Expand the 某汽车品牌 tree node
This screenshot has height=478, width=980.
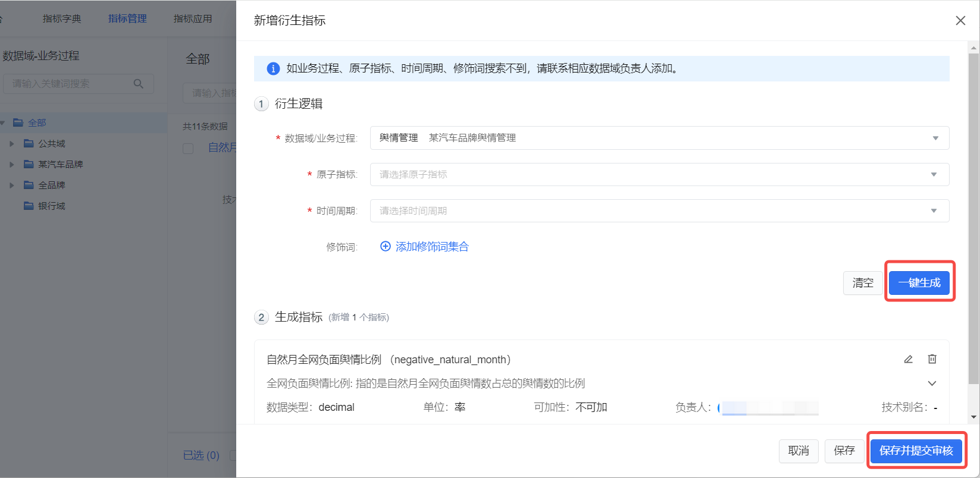click(11, 164)
